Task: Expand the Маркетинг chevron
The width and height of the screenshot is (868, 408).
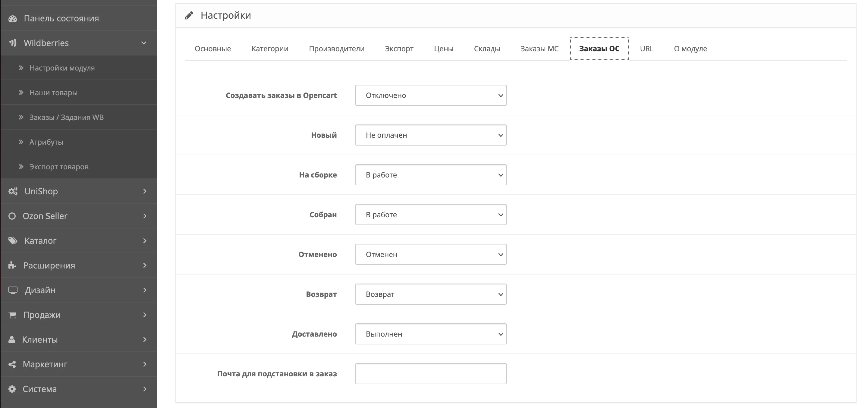Action: coord(145,364)
